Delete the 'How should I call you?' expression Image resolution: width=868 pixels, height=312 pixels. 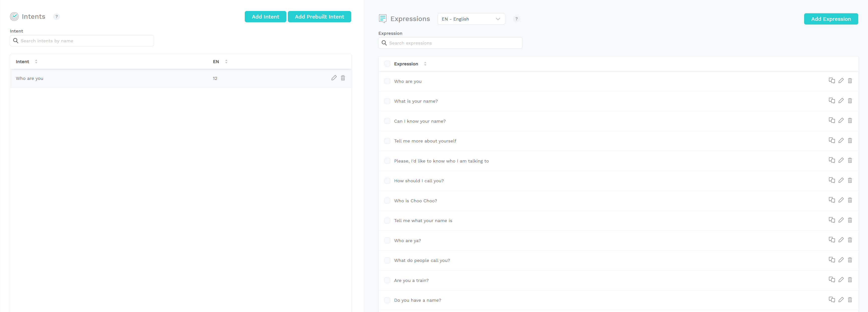850,180
